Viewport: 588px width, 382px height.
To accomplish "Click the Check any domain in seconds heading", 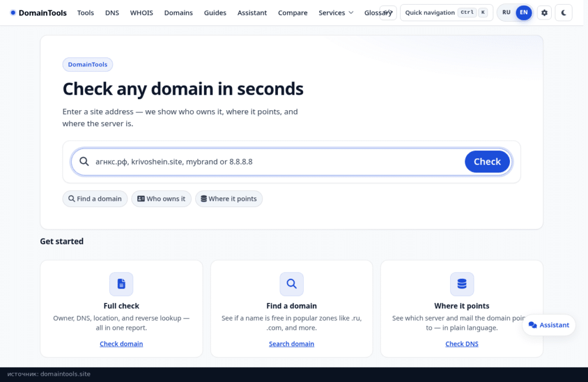I will click(183, 89).
